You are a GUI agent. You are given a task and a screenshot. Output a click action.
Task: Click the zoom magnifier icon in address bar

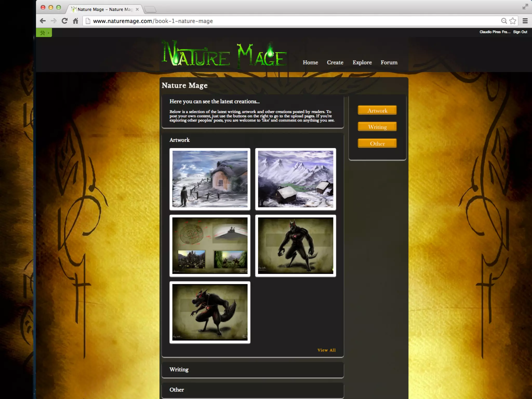click(504, 21)
